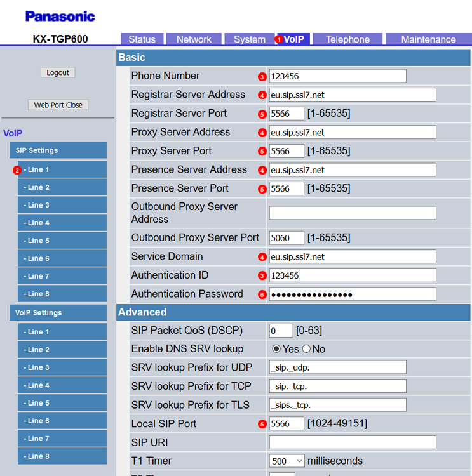The height and width of the screenshot is (476, 472).
Task: Open SIP Settings section header
Action: click(x=58, y=150)
